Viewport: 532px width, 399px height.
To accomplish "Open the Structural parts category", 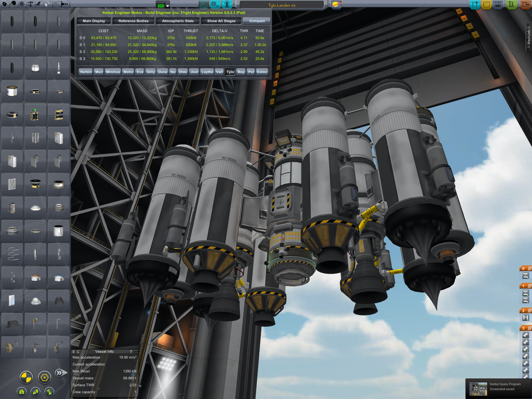I will [x=30, y=4].
